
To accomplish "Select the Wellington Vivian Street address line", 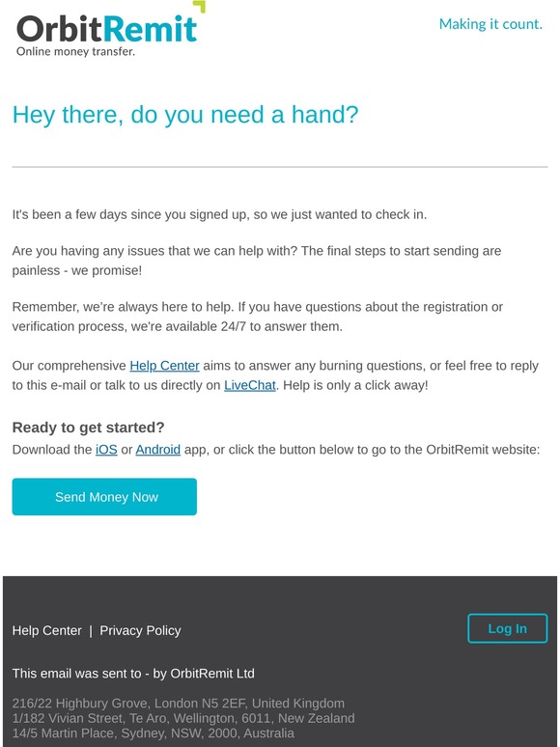I will click(x=183, y=718).
